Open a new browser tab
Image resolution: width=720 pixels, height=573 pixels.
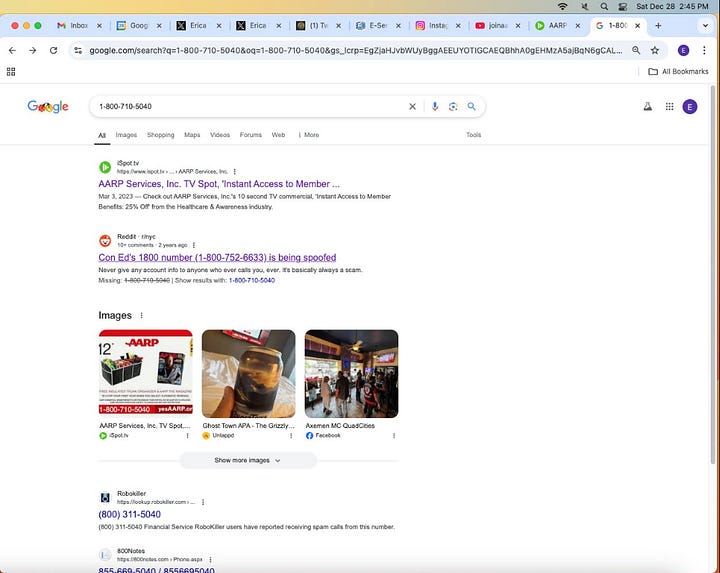click(658, 26)
